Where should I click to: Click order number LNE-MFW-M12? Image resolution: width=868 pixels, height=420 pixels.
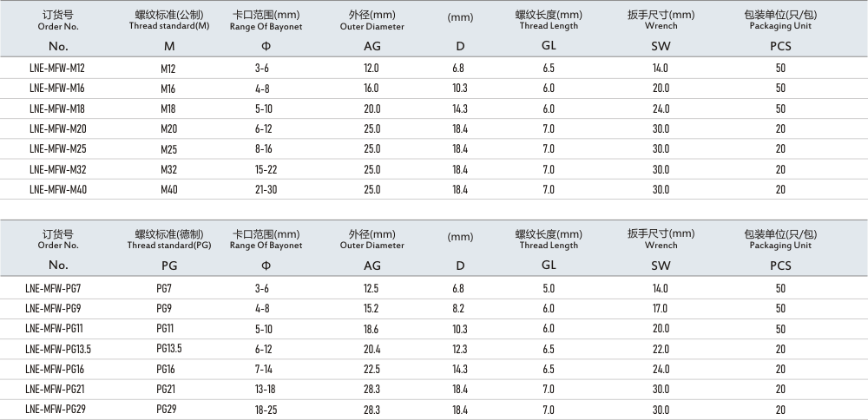click(x=56, y=68)
